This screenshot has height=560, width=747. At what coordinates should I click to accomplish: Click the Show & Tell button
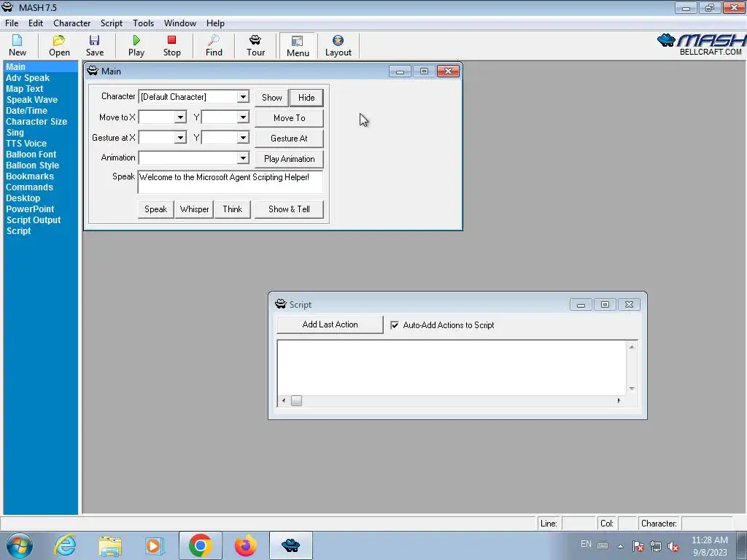(x=289, y=209)
